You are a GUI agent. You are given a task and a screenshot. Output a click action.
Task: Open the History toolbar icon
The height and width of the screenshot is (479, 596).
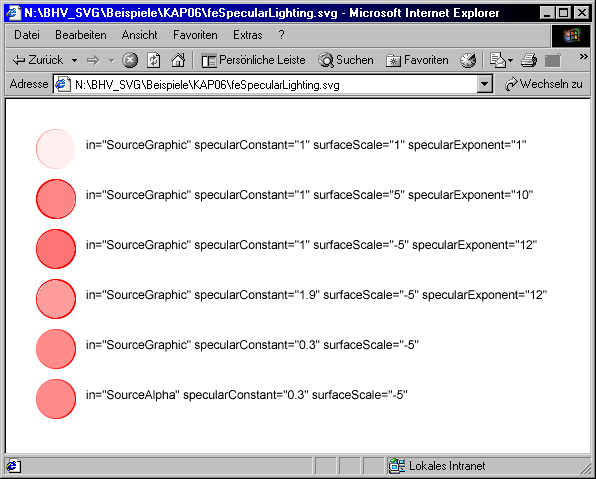(x=468, y=60)
